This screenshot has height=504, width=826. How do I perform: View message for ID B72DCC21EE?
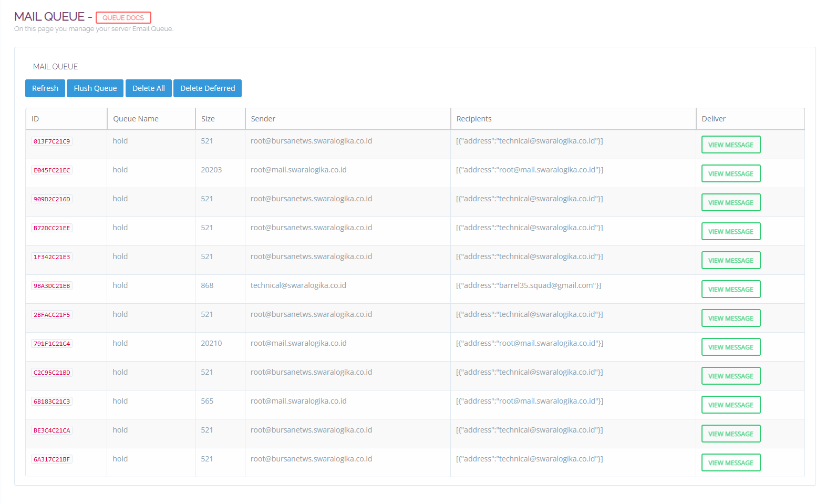click(731, 231)
